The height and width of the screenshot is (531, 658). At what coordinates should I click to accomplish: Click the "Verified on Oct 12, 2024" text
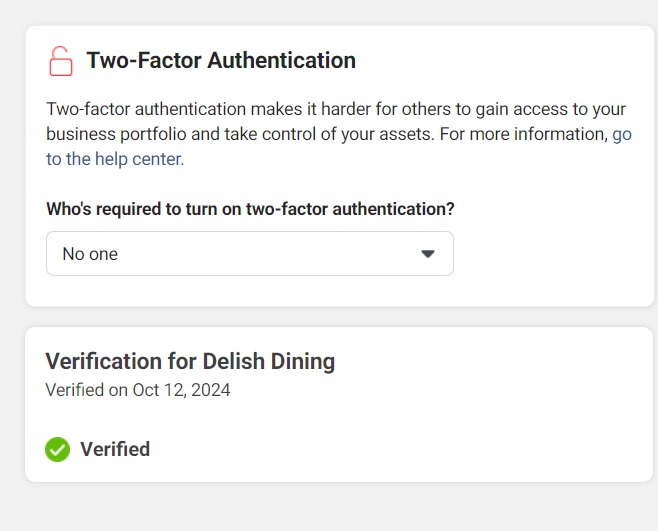[x=138, y=390]
